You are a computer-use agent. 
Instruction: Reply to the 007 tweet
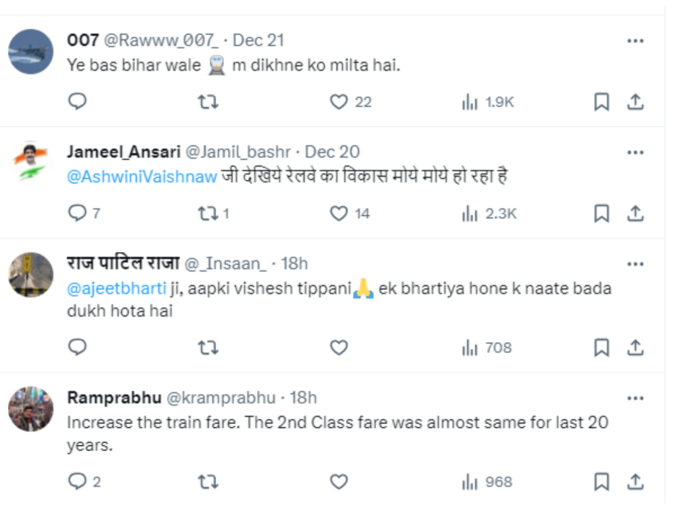78,101
